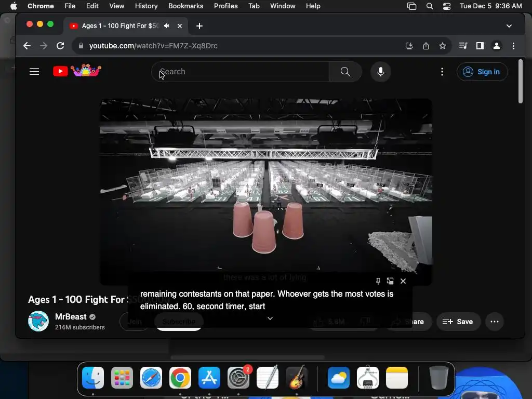Image resolution: width=532 pixels, height=399 pixels.
Task: Open Finder from the Dock
Action: coord(93,378)
